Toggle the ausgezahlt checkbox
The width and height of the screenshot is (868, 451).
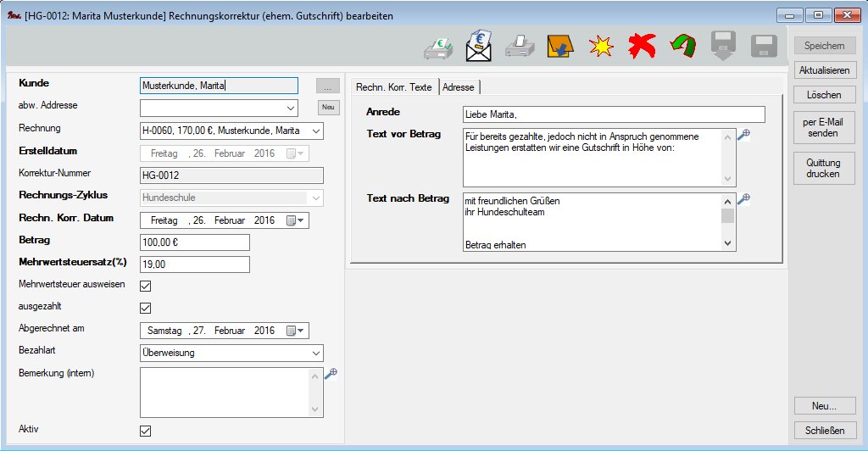[x=145, y=308]
